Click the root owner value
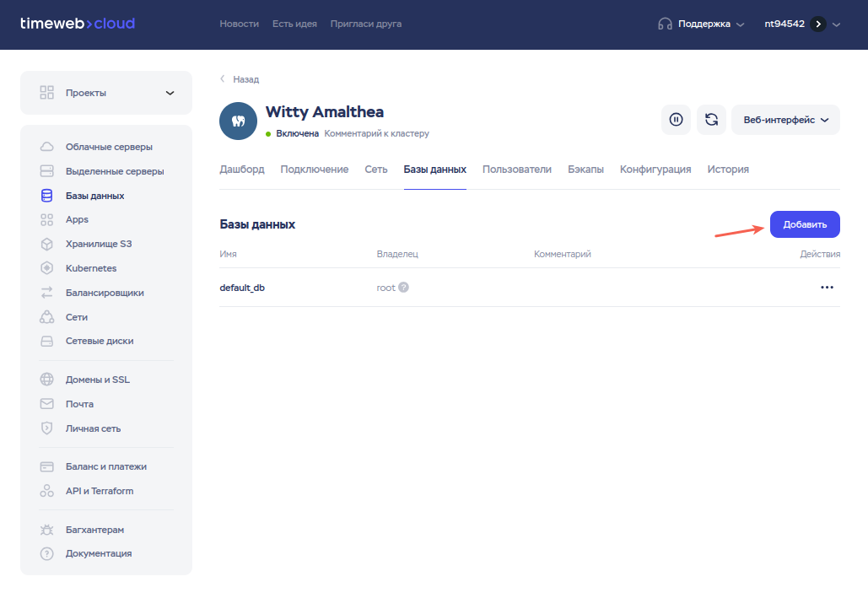Image resolution: width=868 pixels, height=598 pixels. pyautogui.click(x=385, y=288)
